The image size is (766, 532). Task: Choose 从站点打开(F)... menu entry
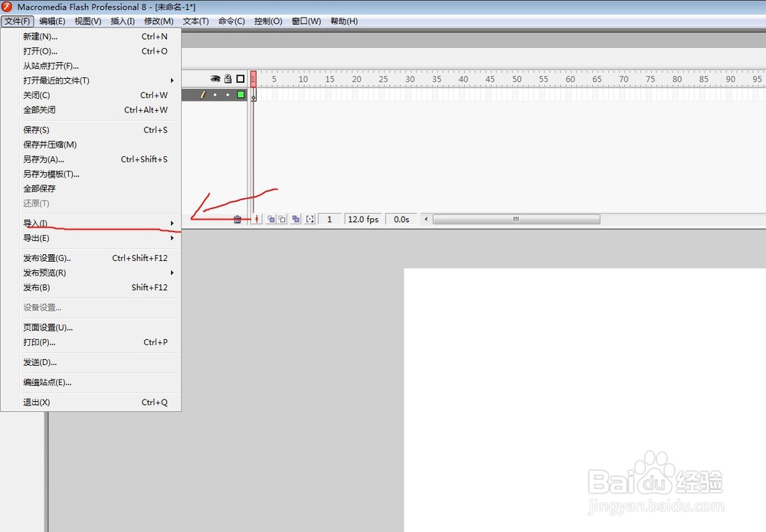91,66
